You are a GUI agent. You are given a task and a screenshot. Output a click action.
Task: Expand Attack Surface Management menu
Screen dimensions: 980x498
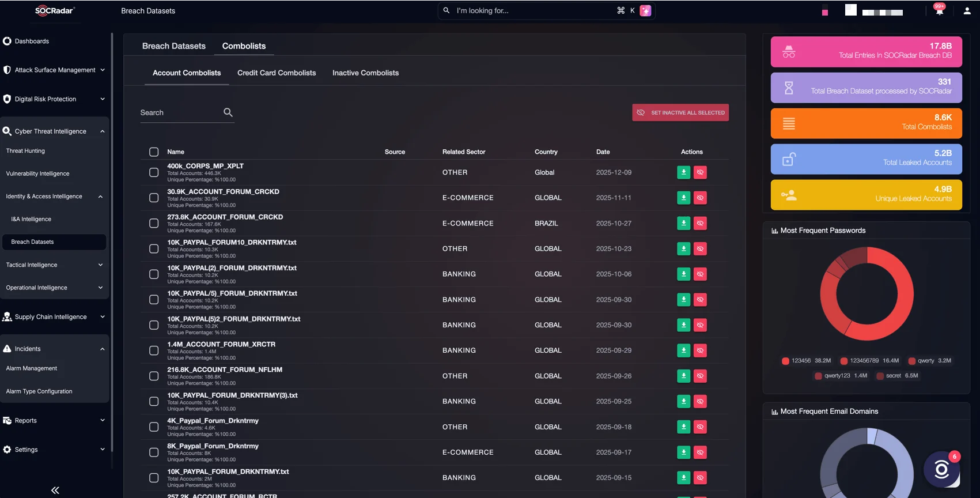point(55,70)
